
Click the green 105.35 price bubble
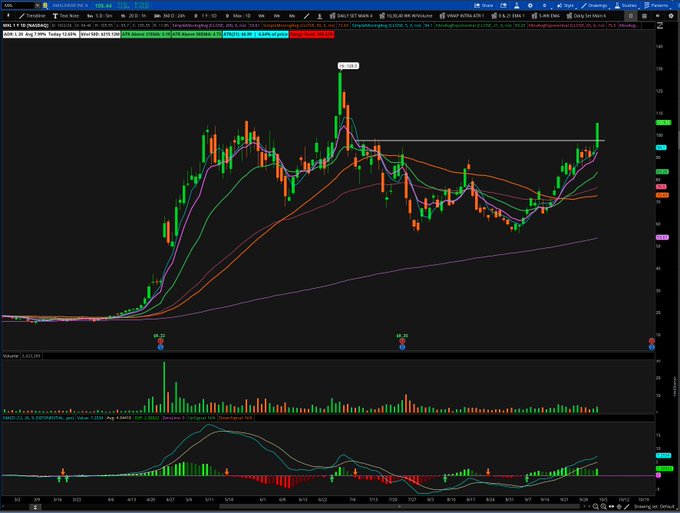pyautogui.click(x=663, y=123)
